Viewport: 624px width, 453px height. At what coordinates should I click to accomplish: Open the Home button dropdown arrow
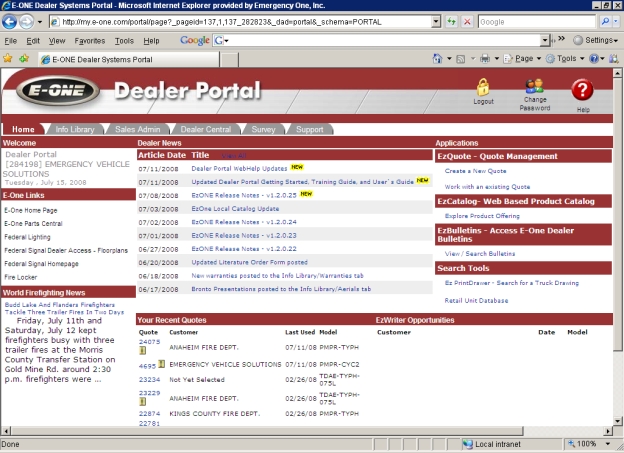449,59
